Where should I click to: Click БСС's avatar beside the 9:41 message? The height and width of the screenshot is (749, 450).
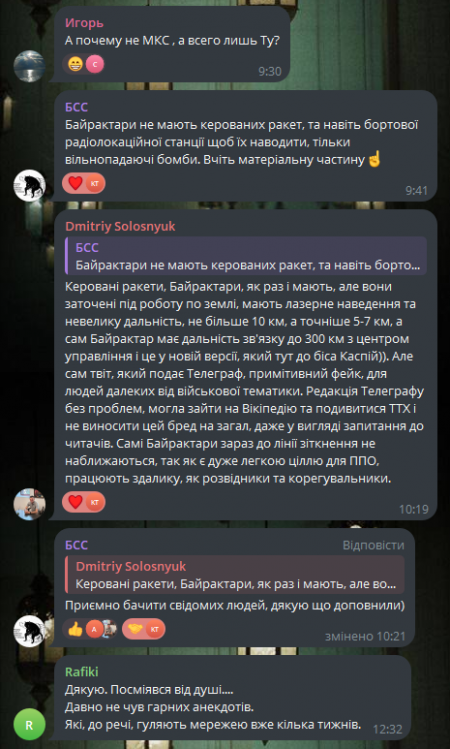click(29, 185)
